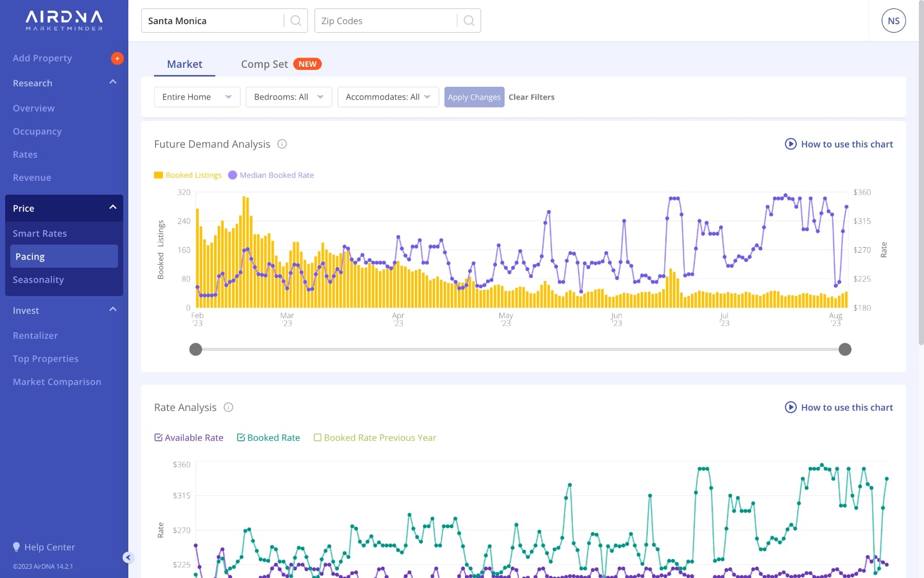Click the orange plus icon beside Add Property

point(117,58)
